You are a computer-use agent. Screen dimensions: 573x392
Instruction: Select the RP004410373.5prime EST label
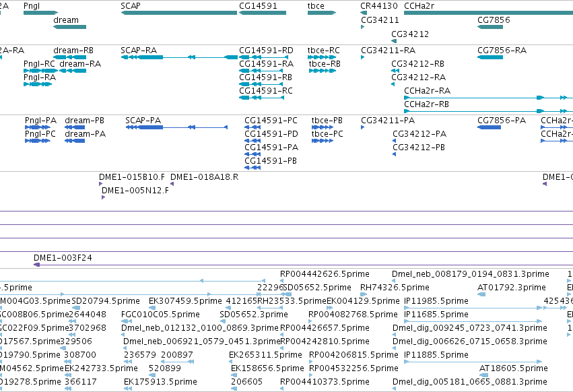325,382
